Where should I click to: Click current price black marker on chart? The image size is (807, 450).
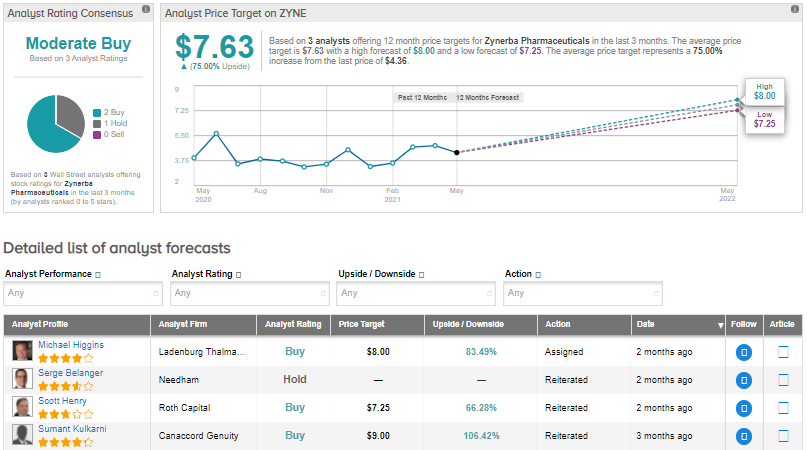coord(457,152)
